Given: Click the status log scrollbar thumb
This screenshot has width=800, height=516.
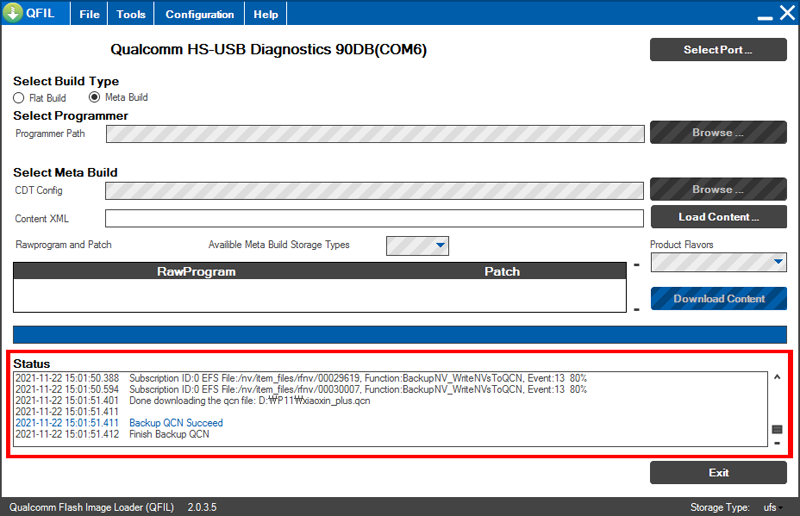Looking at the screenshot, I should [777, 429].
